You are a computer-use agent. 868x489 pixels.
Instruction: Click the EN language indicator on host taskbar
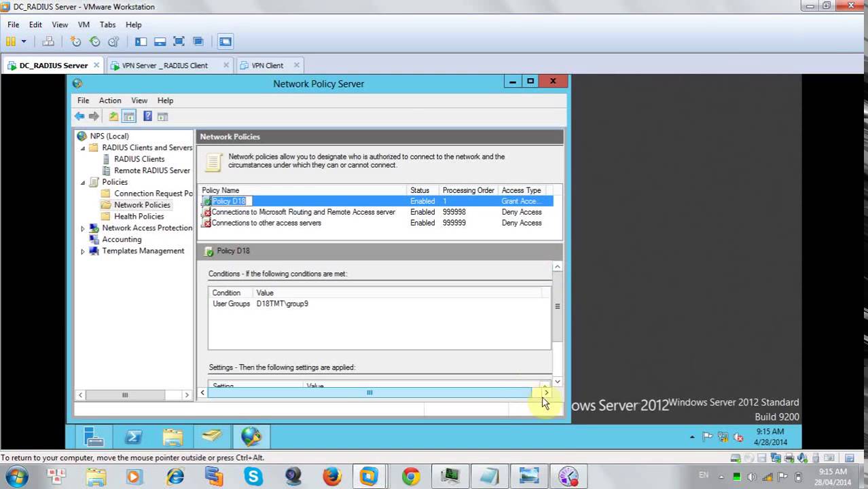click(x=704, y=476)
